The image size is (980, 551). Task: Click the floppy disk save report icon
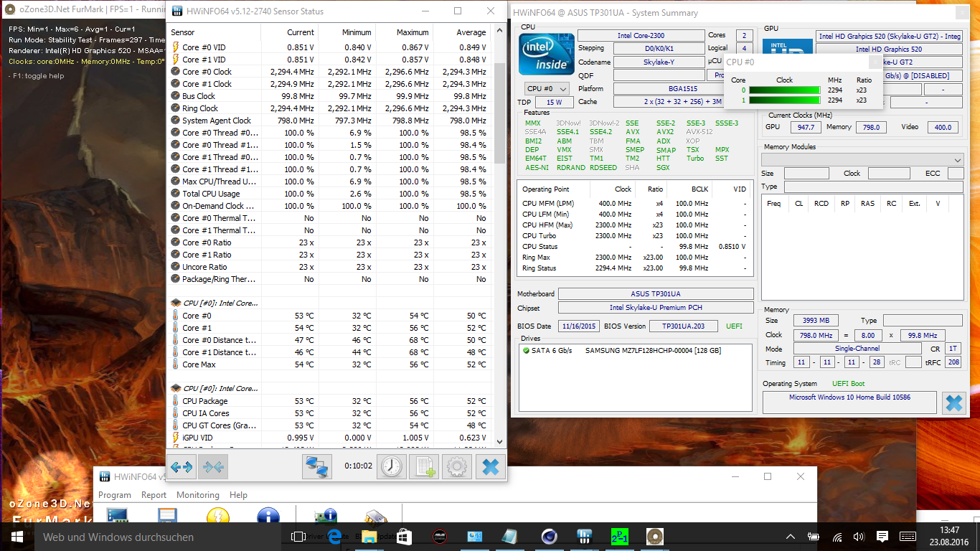tap(168, 517)
